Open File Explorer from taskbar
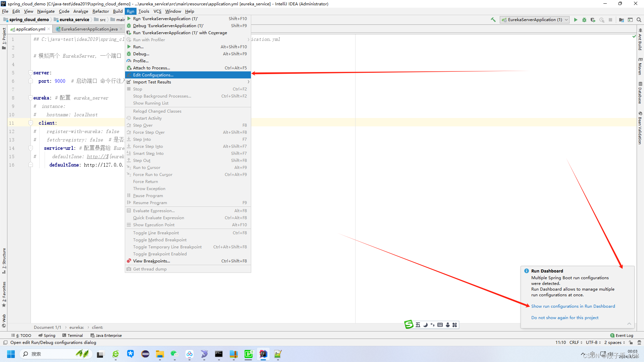Image resolution: width=644 pixels, height=362 pixels. pos(160,354)
